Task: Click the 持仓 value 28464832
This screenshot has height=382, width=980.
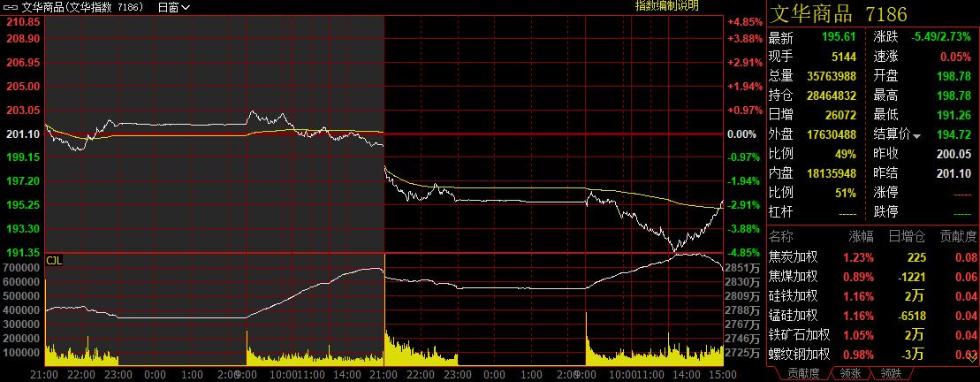Action: coord(832,95)
